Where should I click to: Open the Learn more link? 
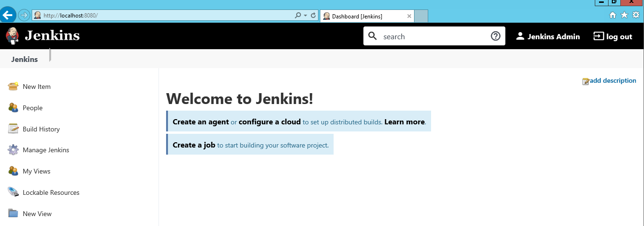(x=405, y=122)
